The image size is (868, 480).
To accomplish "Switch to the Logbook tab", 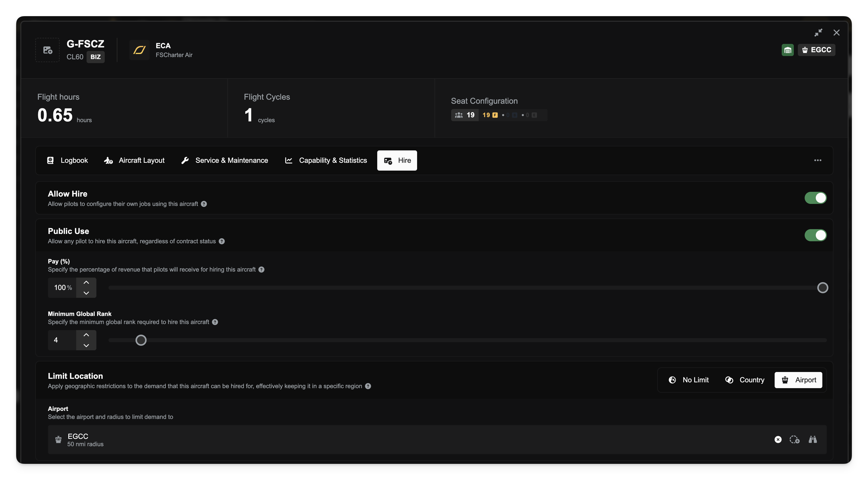I will (x=67, y=161).
